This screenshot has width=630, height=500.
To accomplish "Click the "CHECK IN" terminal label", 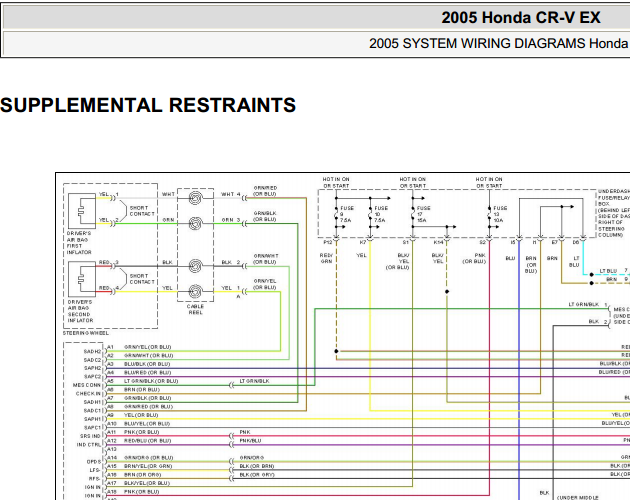I will tap(88, 393).
